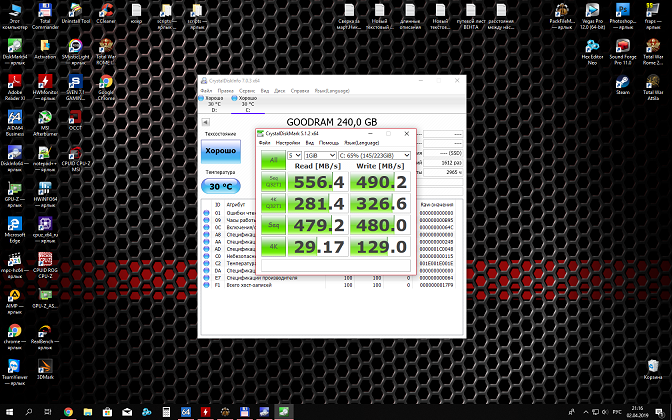Select the RealBench shortcut desktop icon

tap(43, 337)
